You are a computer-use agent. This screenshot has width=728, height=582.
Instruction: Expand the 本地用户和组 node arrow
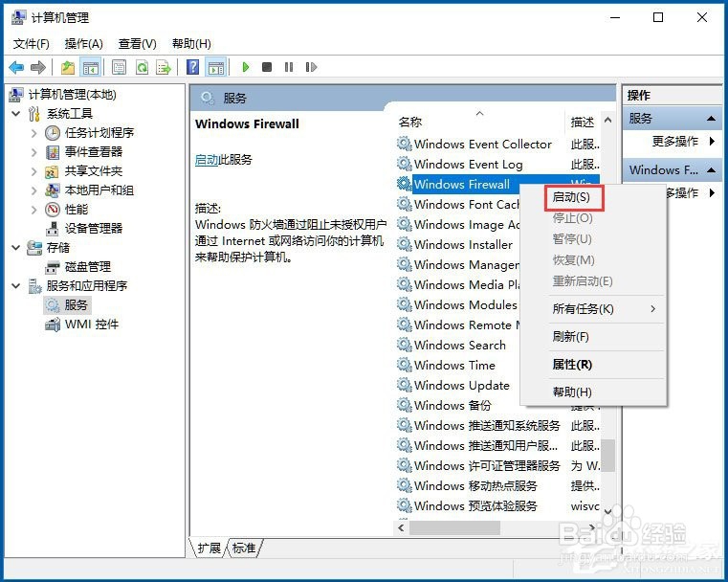click(x=33, y=190)
